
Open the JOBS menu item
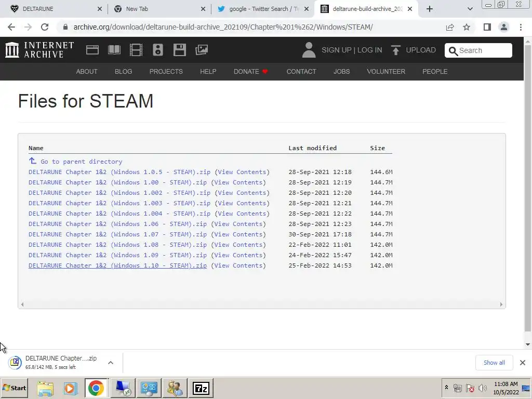point(341,72)
